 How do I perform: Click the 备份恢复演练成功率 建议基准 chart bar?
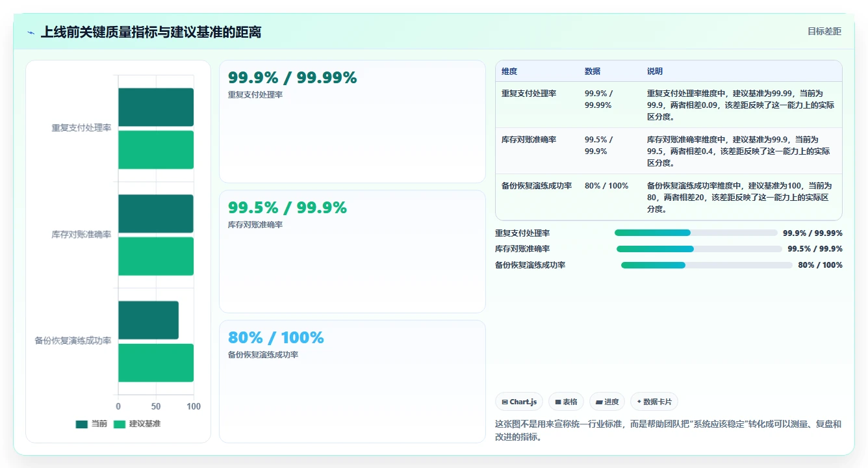click(156, 363)
